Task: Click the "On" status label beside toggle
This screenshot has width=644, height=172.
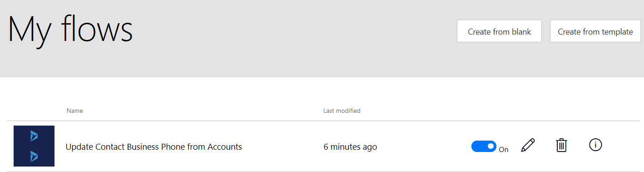Action: point(504,149)
